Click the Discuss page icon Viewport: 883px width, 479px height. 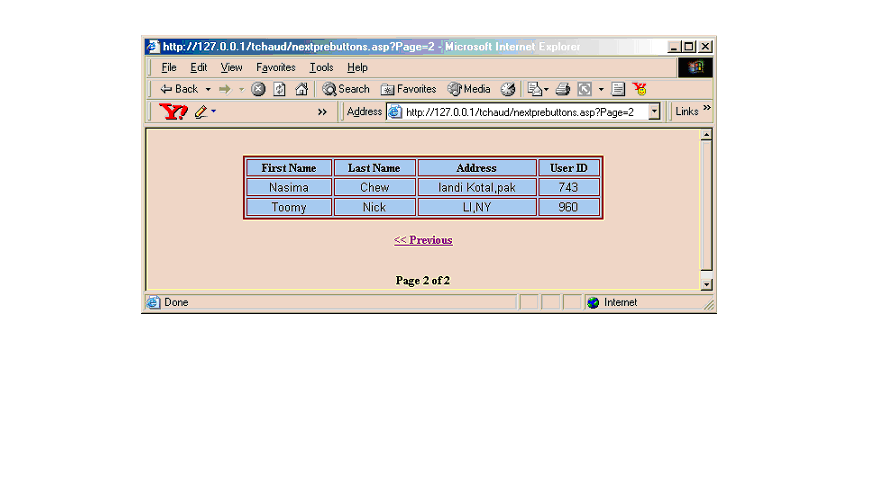pyautogui.click(x=618, y=89)
